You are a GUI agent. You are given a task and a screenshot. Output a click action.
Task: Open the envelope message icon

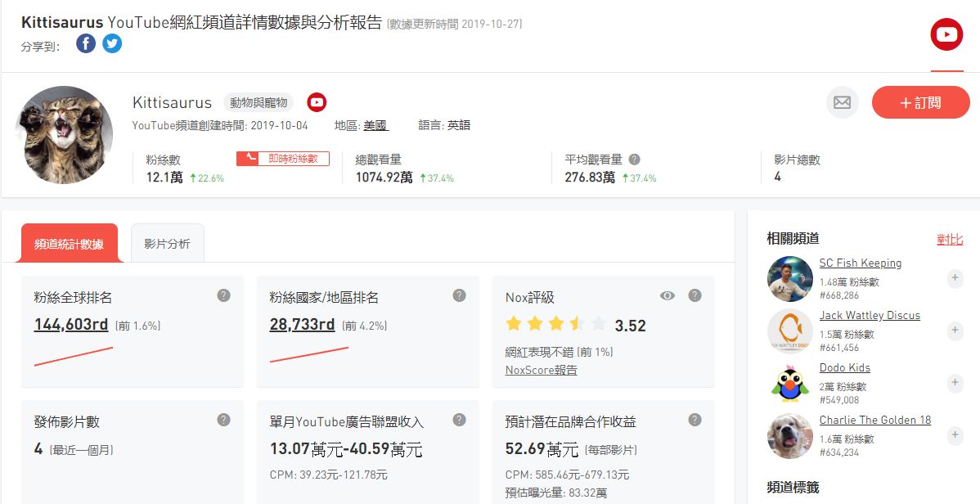pos(842,102)
